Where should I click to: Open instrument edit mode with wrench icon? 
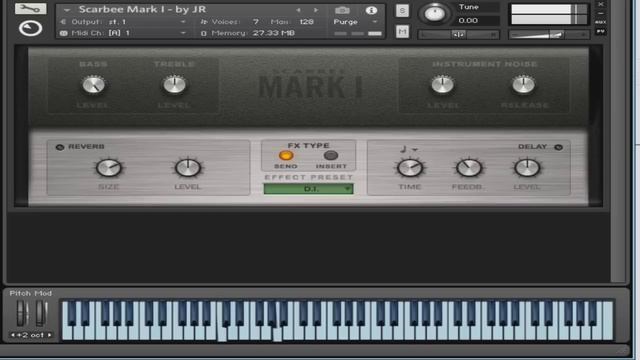click(x=30, y=8)
